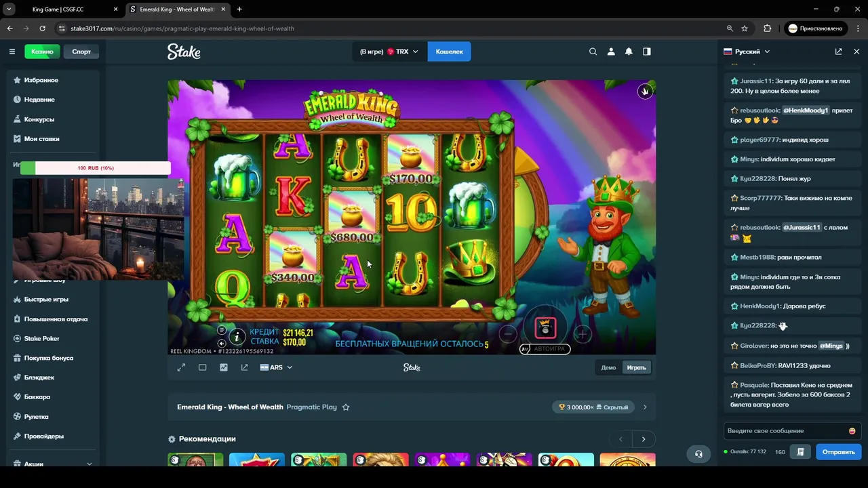This screenshot has height=488, width=868.
Task: Open the 3 000,00× big win badge
Action: pos(593,407)
